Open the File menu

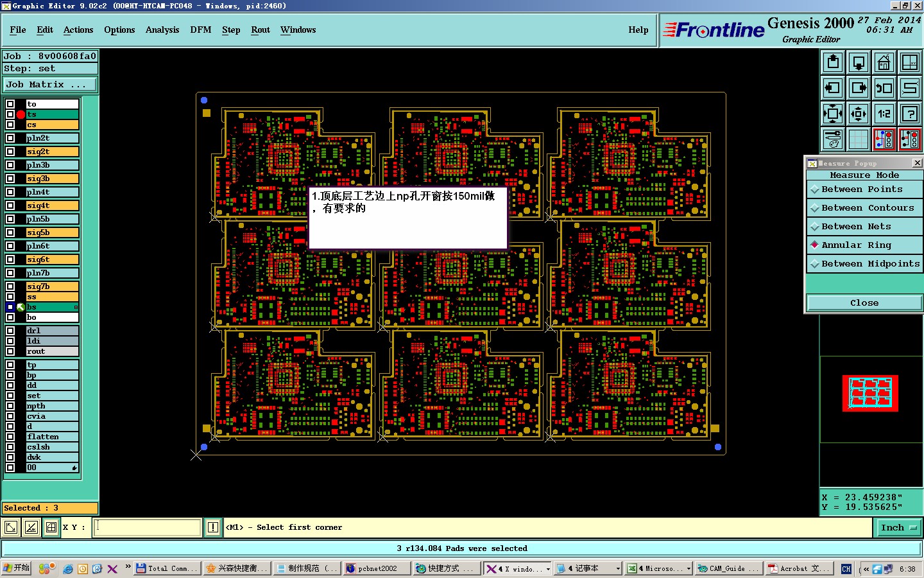[x=18, y=30]
